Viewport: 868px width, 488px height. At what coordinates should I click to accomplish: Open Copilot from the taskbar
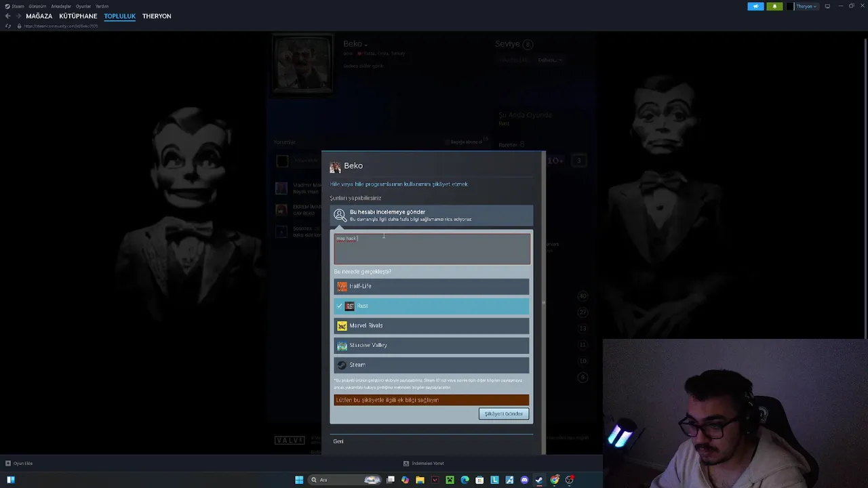405,480
